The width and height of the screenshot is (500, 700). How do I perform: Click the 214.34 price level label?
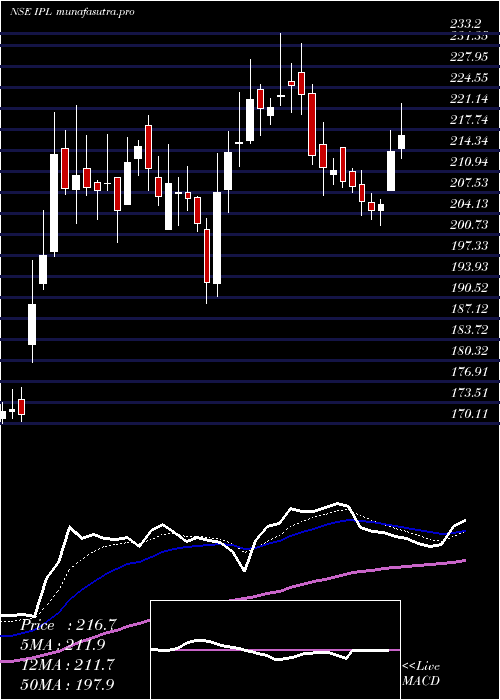click(469, 142)
